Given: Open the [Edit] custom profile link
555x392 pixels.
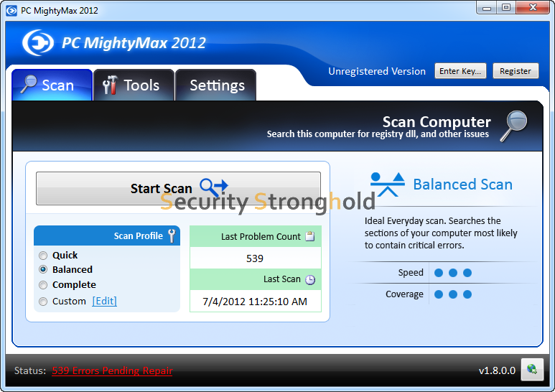Looking at the screenshot, I should click(104, 301).
